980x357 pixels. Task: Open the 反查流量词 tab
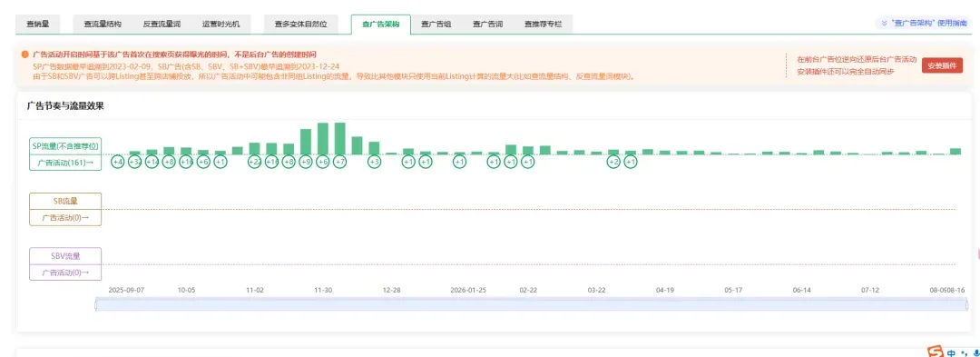pyautogui.click(x=162, y=24)
